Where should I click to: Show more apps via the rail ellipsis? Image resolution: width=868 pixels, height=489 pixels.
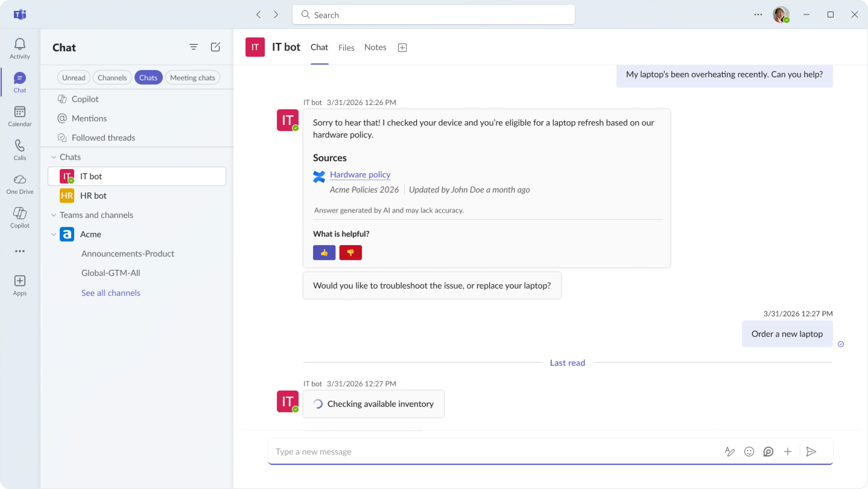[20, 251]
